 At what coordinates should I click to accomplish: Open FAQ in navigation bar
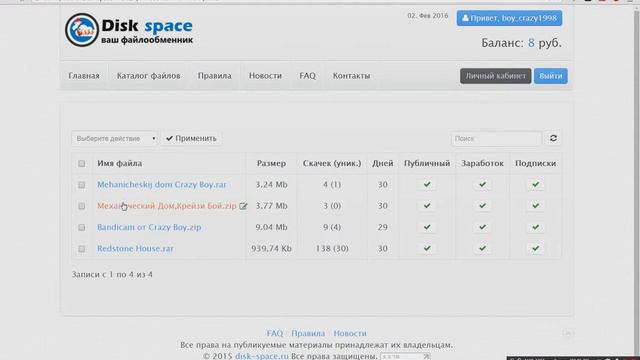coord(307,76)
